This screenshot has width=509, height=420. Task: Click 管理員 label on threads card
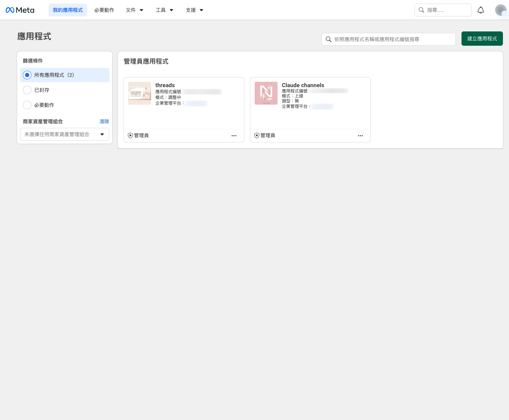[141, 135]
